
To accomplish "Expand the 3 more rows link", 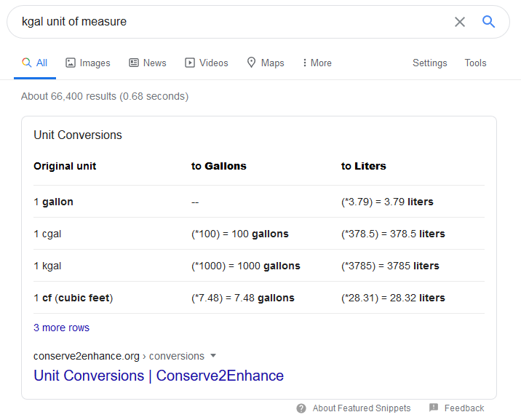I will coord(61,328).
